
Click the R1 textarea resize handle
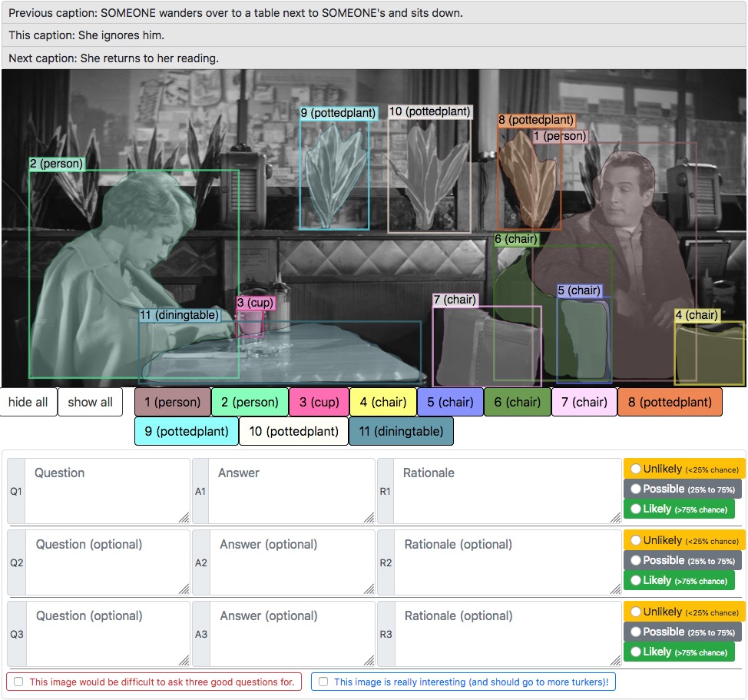(x=615, y=518)
